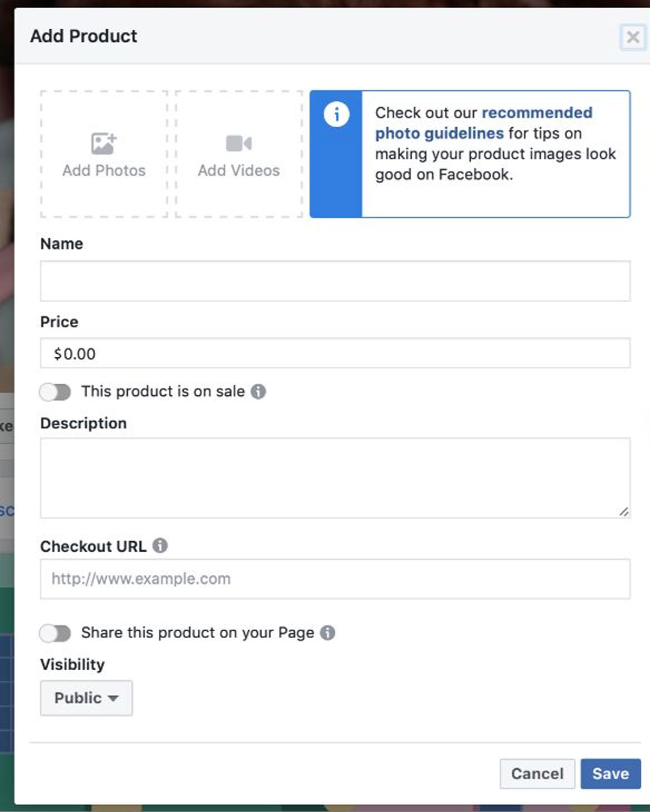This screenshot has height=812, width=650.
Task: Click info icon beside Share on Page
Action: (328, 632)
